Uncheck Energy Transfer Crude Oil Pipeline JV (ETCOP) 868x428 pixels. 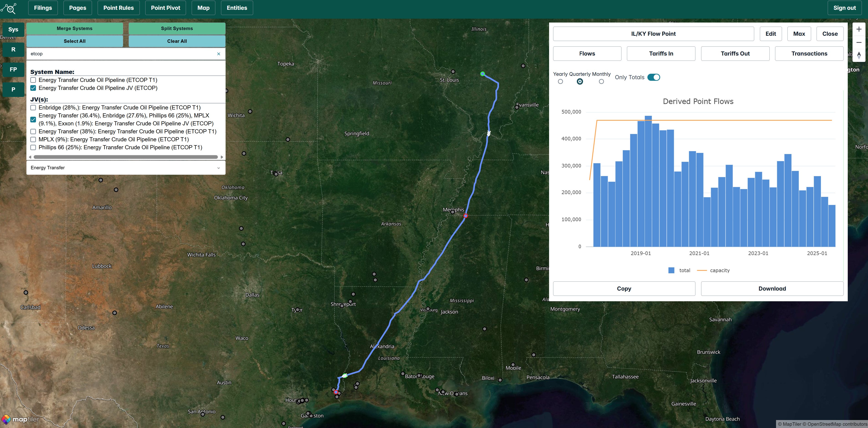point(33,88)
